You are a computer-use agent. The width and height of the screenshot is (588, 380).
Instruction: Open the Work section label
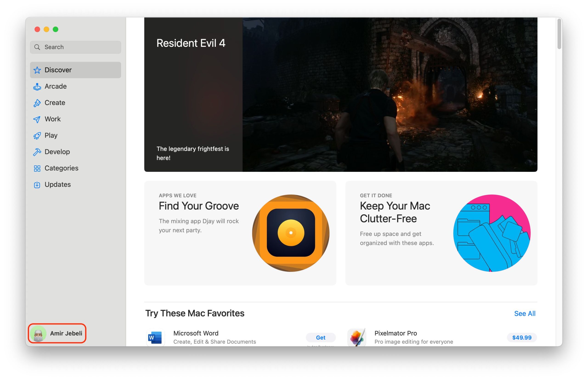53,119
